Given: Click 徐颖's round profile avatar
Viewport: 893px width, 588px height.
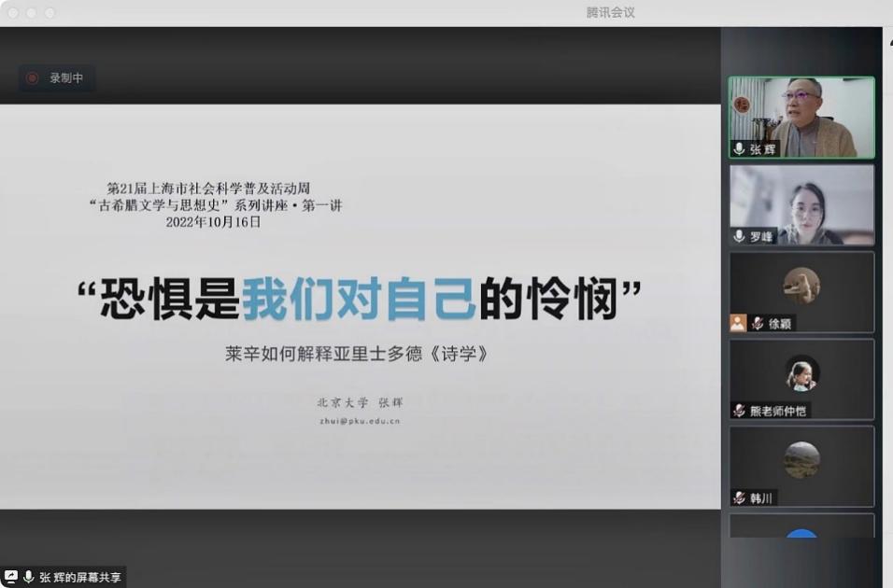Looking at the screenshot, I should coord(801,285).
